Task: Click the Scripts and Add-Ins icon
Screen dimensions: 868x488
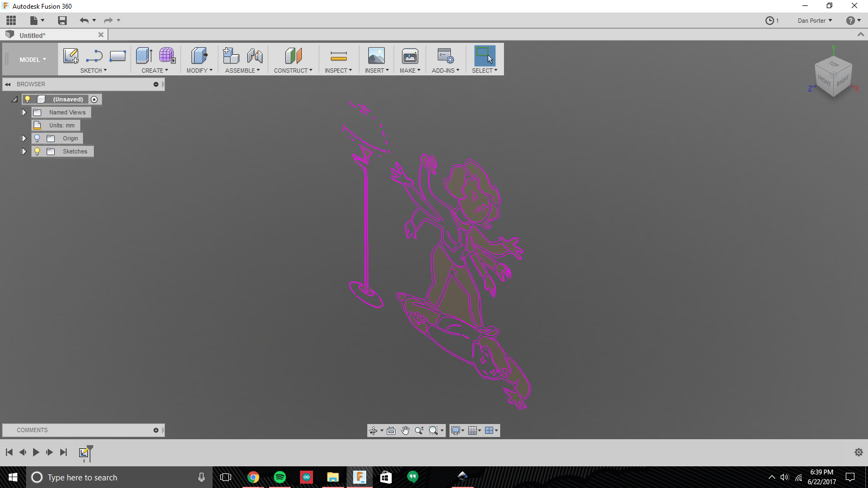Action: tap(445, 55)
